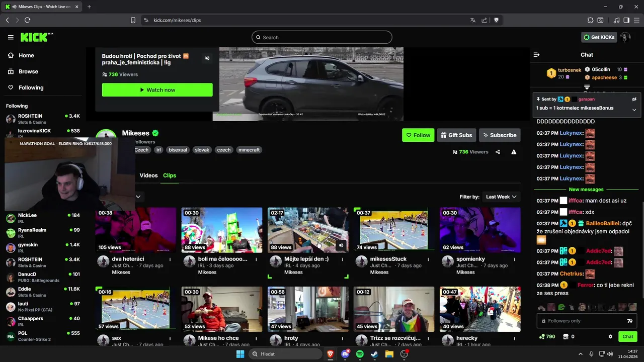Open NickLee channel in Following list

click(x=43, y=218)
